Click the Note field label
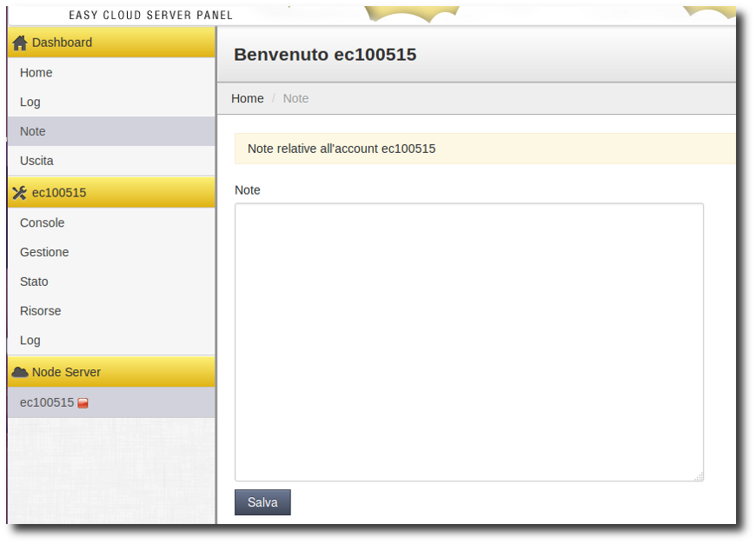 point(248,190)
